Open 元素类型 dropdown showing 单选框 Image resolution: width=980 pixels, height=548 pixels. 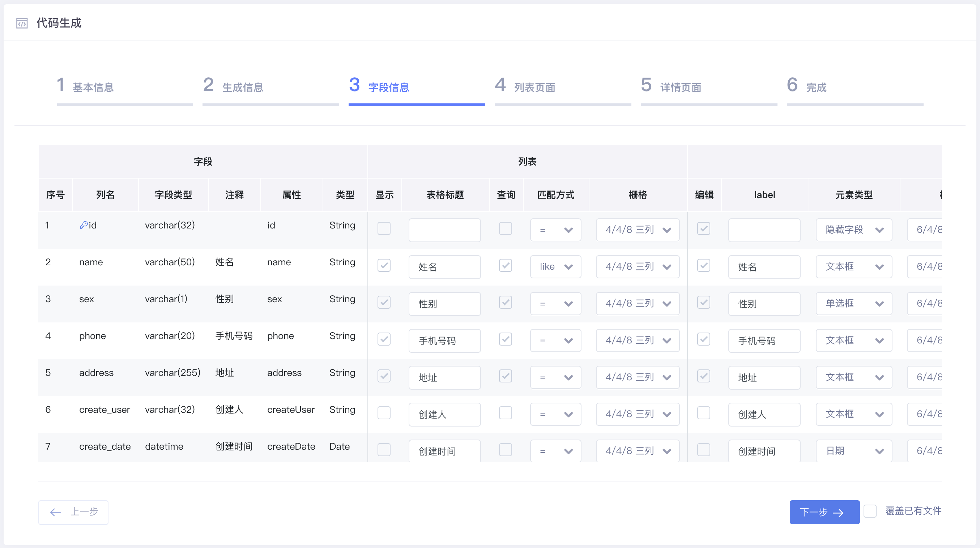854,304
